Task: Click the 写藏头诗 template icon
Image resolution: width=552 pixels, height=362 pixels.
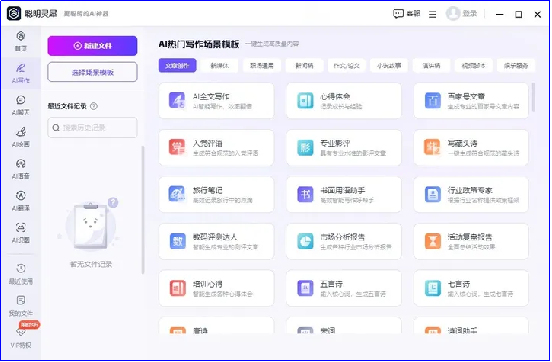Action: click(x=432, y=148)
